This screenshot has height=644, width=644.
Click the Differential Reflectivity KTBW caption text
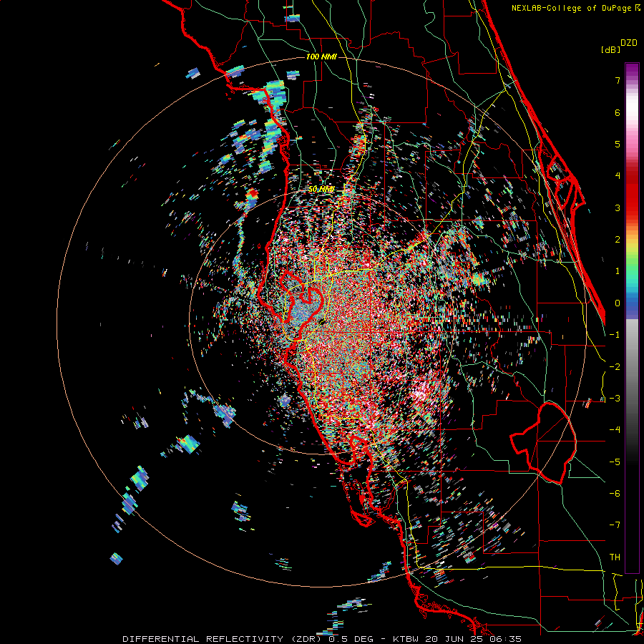tap(322, 639)
